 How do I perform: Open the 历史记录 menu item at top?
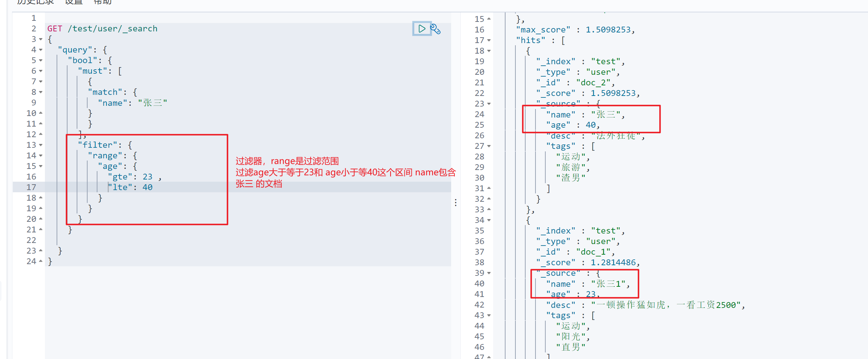pyautogui.click(x=35, y=2)
